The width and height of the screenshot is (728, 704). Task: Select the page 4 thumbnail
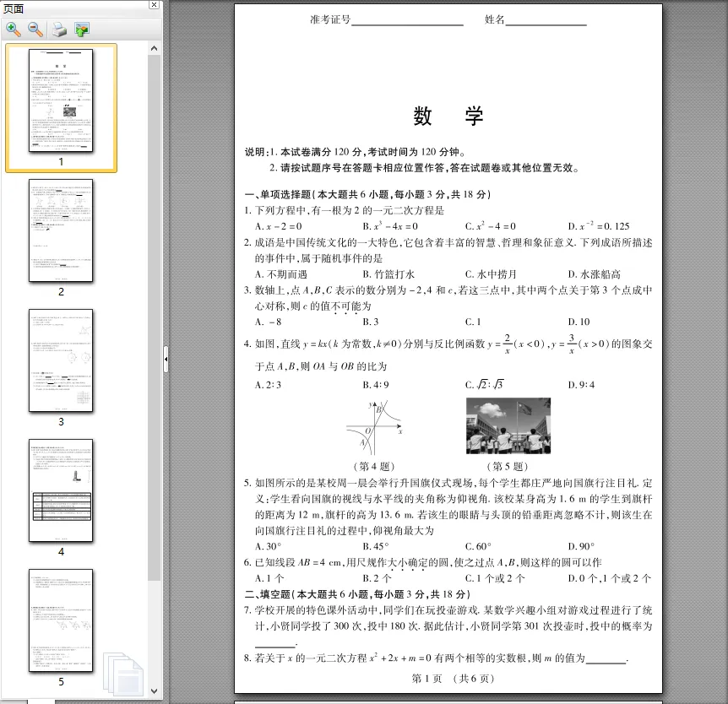tap(61, 490)
